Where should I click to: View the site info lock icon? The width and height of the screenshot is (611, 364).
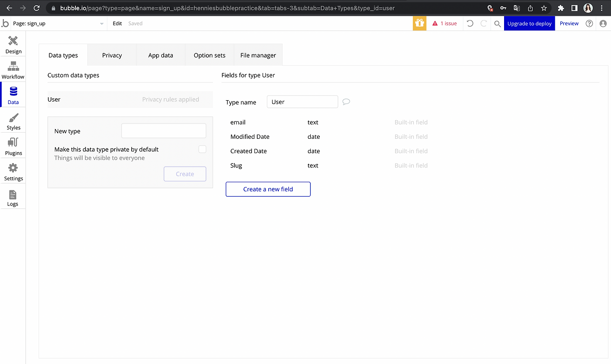(x=53, y=8)
